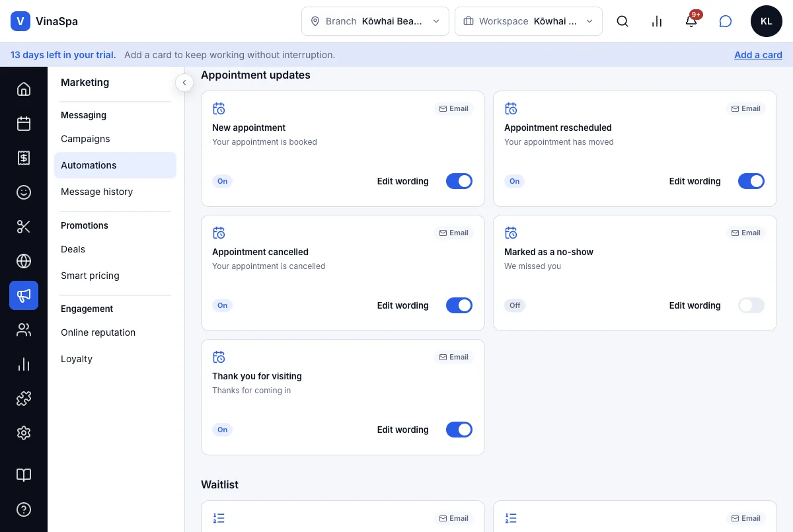Screen dimensions: 793x532
Task: Open the Workspace selector dropdown
Action: 529,21
